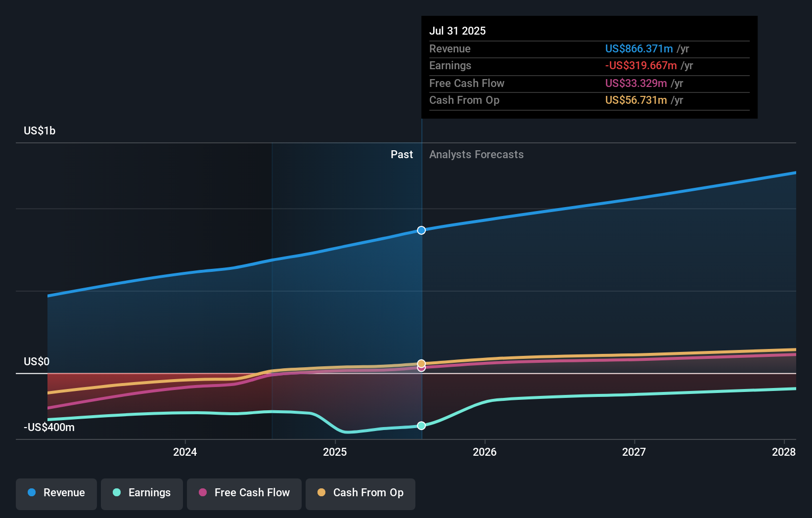Toggle the Earnings series visibility

pyautogui.click(x=141, y=493)
